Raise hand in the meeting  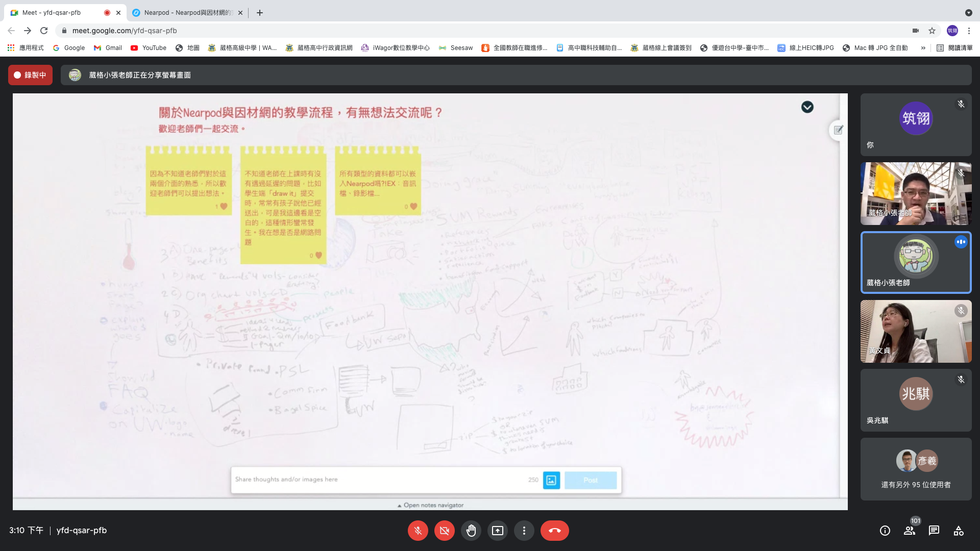tap(471, 531)
